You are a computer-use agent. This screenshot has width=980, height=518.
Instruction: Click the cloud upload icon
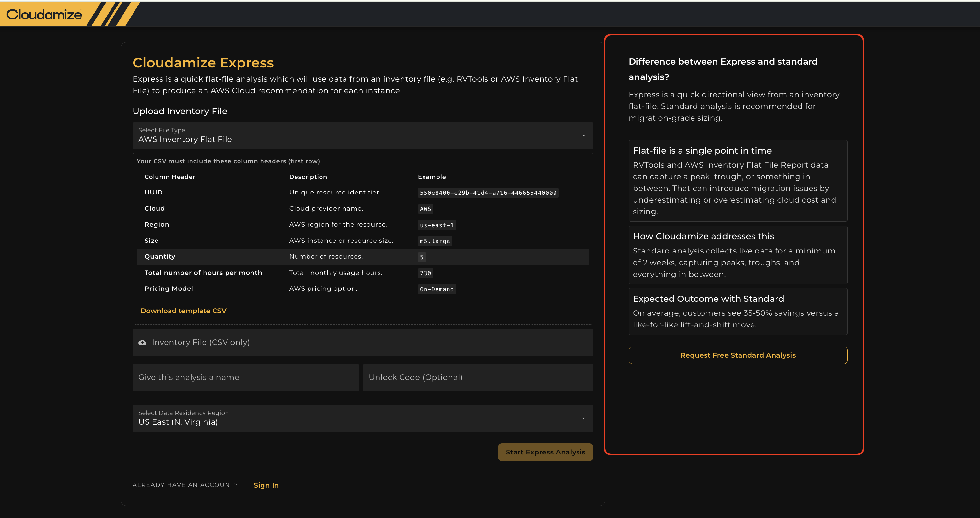tap(142, 343)
